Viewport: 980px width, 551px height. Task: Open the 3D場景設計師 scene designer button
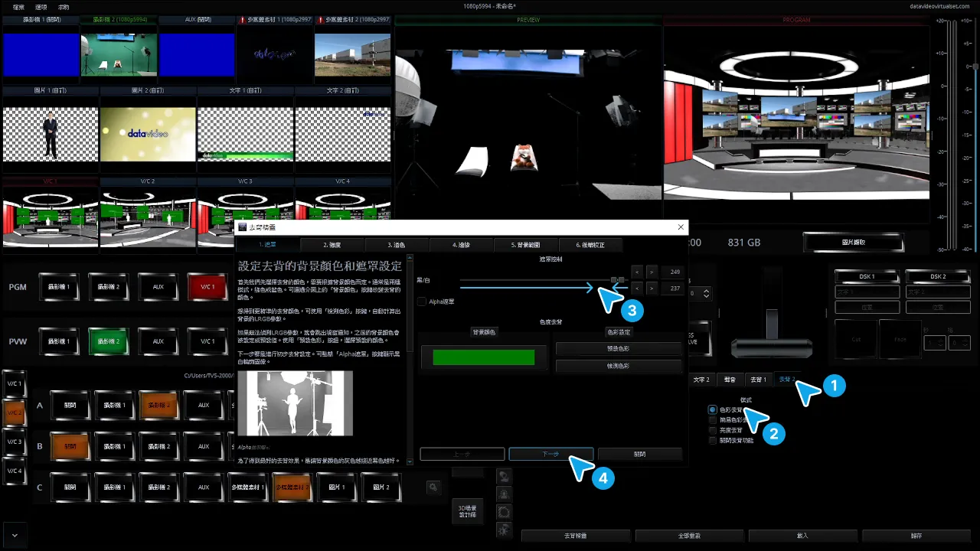(467, 510)
